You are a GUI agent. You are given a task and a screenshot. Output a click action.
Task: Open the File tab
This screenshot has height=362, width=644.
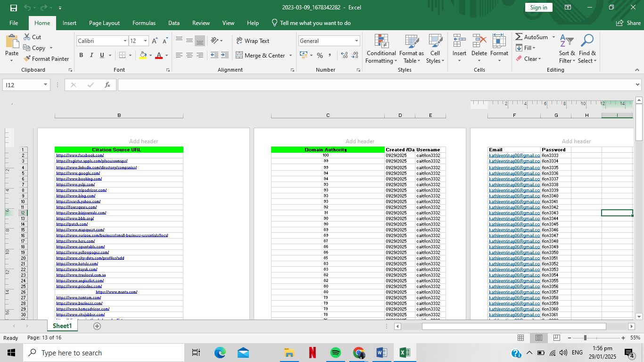pos(14,23)
